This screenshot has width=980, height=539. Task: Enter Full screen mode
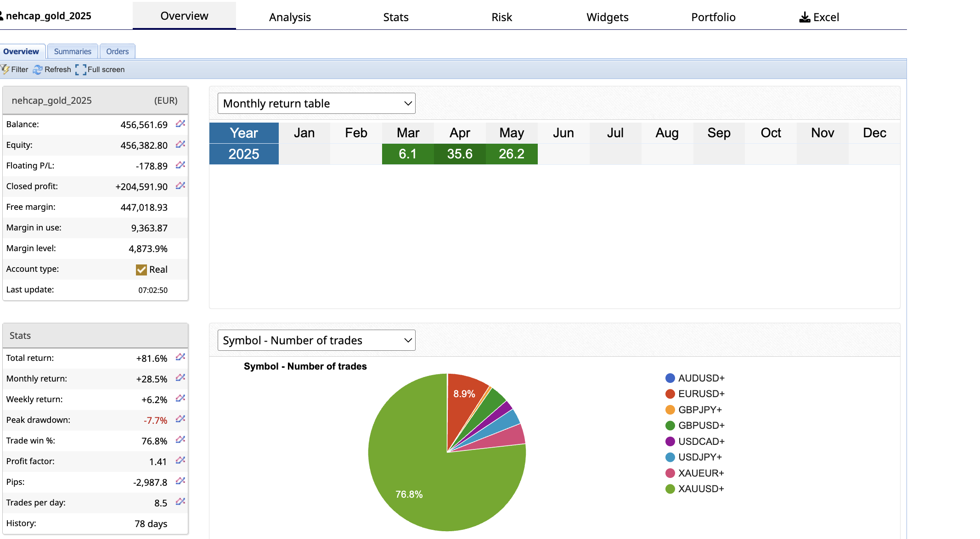81,69
